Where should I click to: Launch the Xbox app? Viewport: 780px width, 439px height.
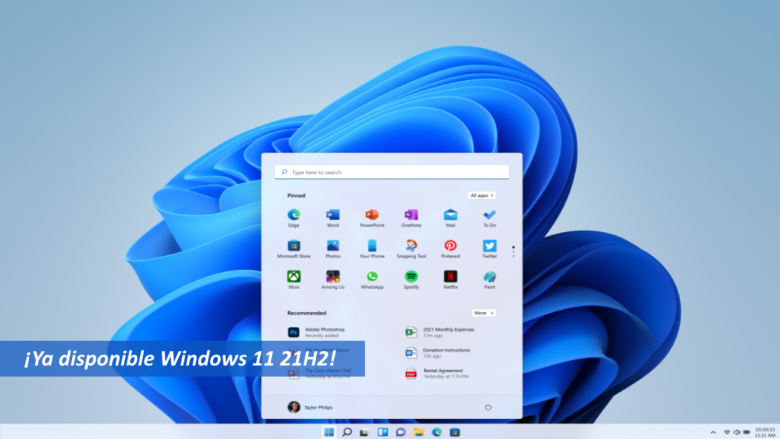point(294,277)
